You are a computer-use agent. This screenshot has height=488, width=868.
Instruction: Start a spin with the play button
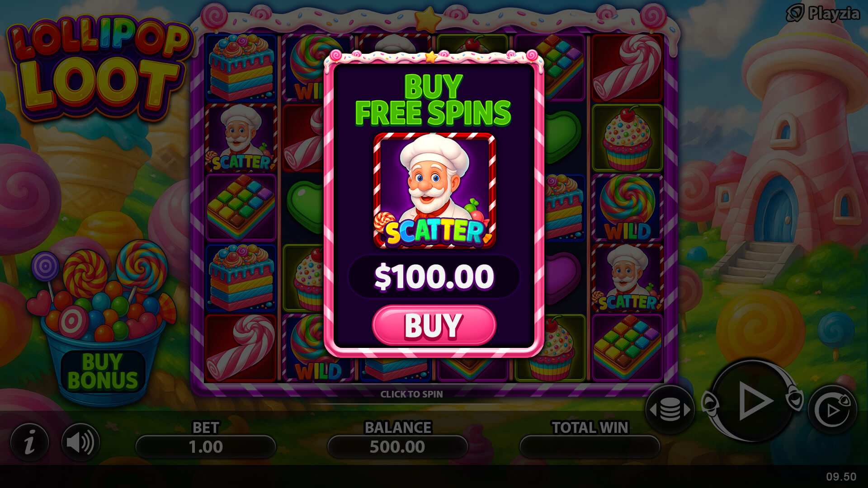coord(753,401)
